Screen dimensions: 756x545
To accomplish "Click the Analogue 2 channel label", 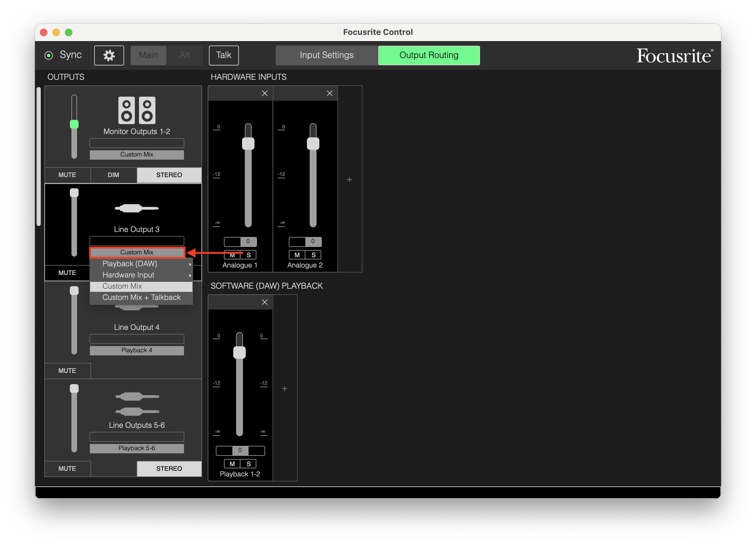I will pyautogui.click(x=305, y=265).
